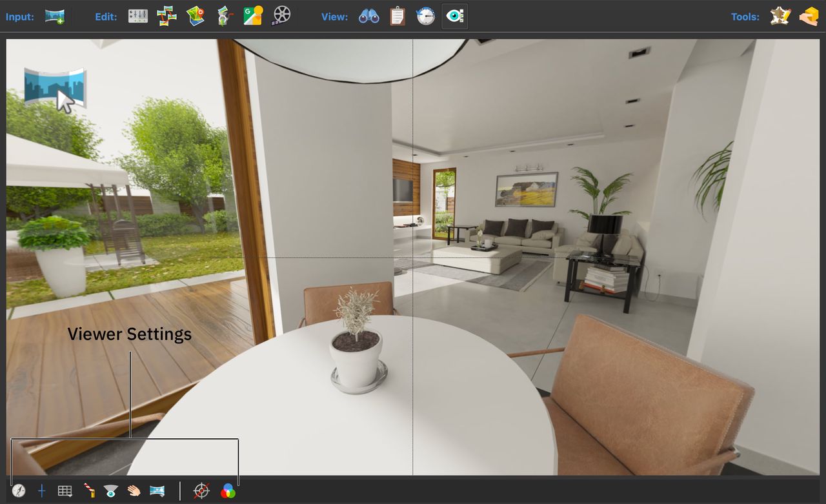
Task: Select the hand drag mode icon
Action: (134, 491)
